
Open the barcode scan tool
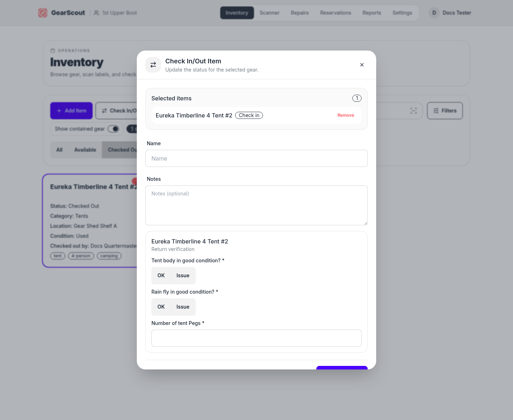413,111
